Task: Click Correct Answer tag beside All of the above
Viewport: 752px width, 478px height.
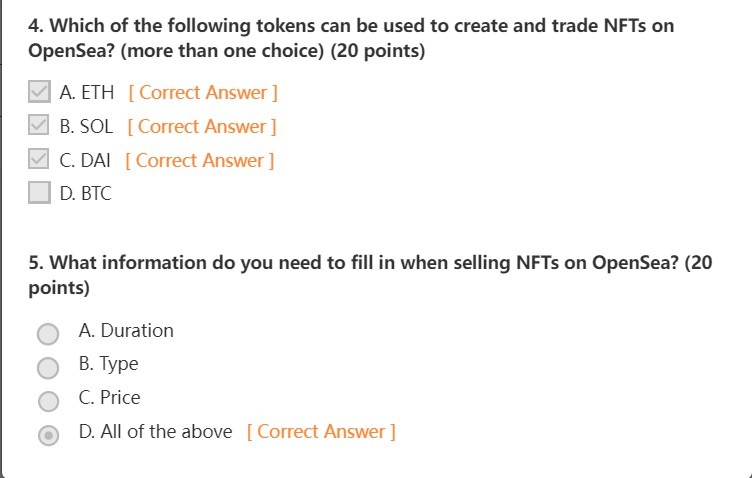Action: (321, 431)
